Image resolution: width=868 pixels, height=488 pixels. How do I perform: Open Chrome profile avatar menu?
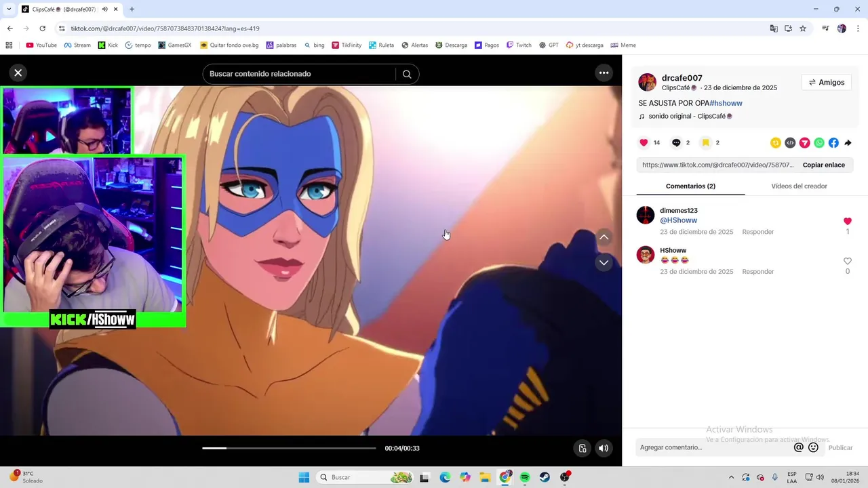click(842, 28)
